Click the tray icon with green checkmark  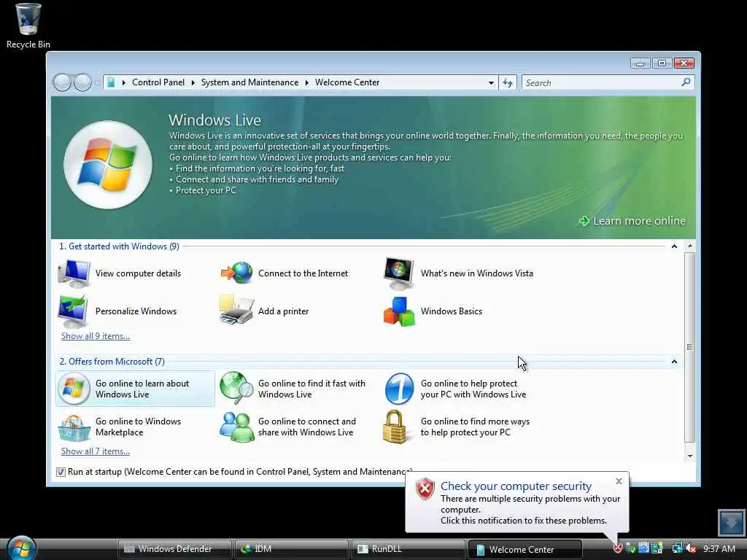point(631,548)
